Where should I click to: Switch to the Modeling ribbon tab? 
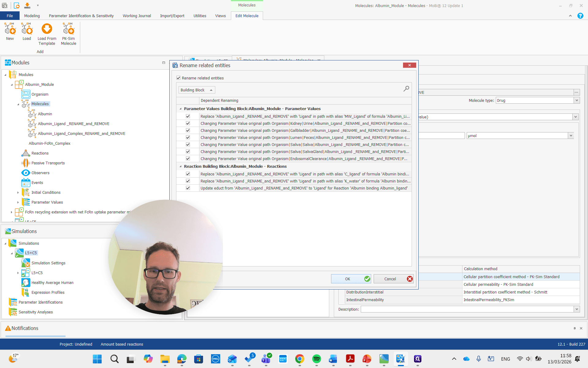coord(32,16)
